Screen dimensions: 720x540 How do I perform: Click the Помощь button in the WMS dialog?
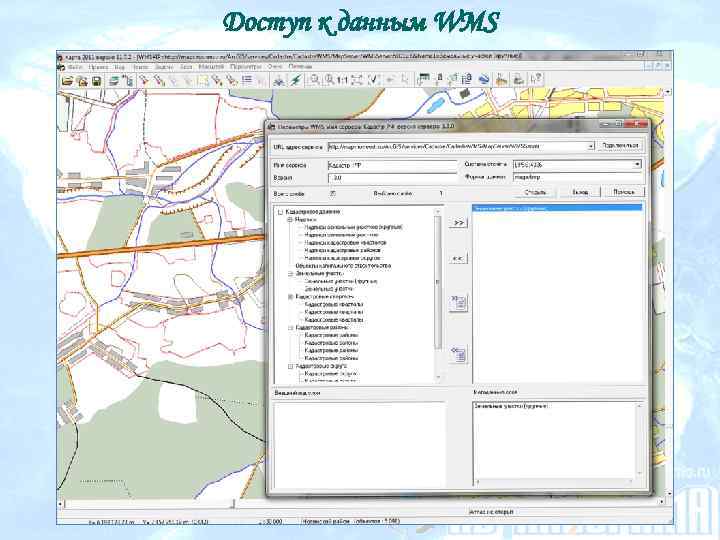[x=624, y=192]
